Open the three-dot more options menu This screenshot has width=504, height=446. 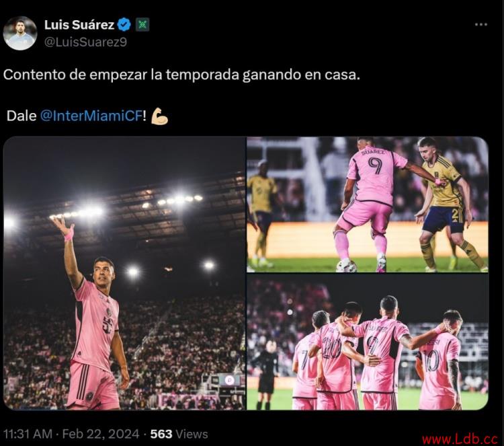click(481, 24)
